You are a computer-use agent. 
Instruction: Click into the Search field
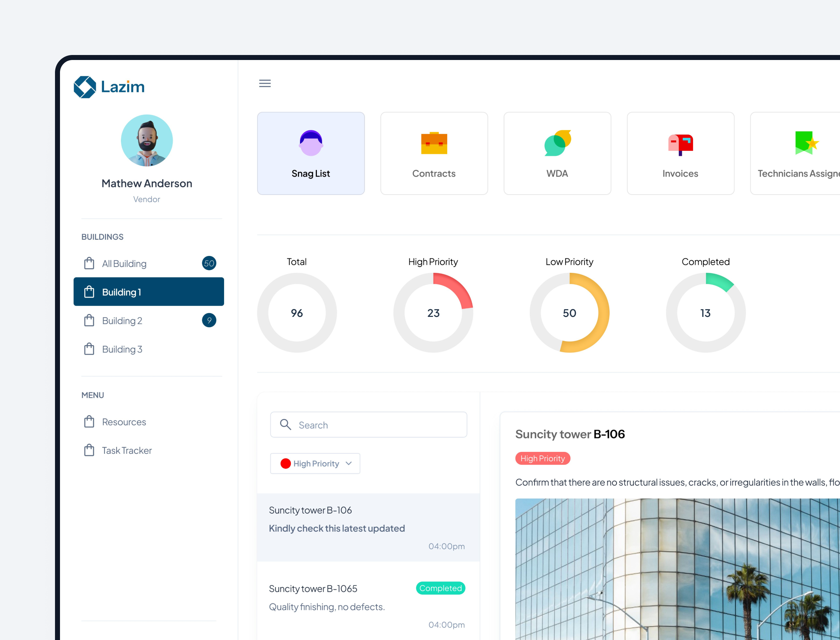(369, 425)
